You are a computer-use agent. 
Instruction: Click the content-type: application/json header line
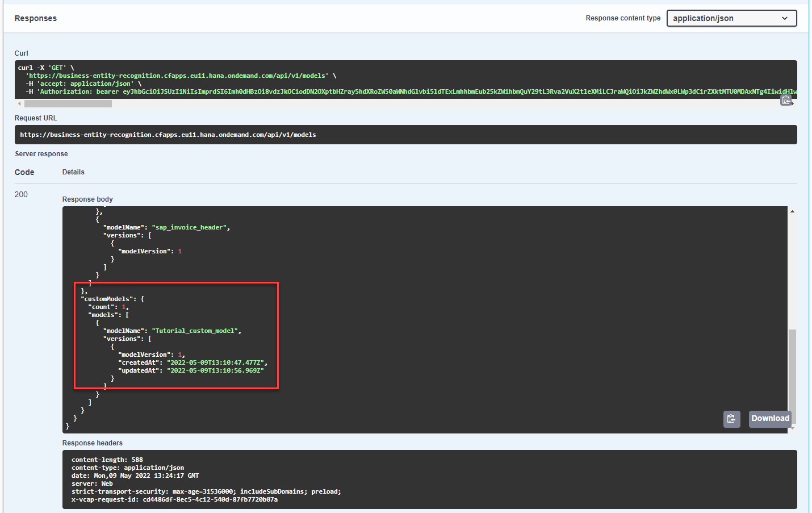point(128,468)
